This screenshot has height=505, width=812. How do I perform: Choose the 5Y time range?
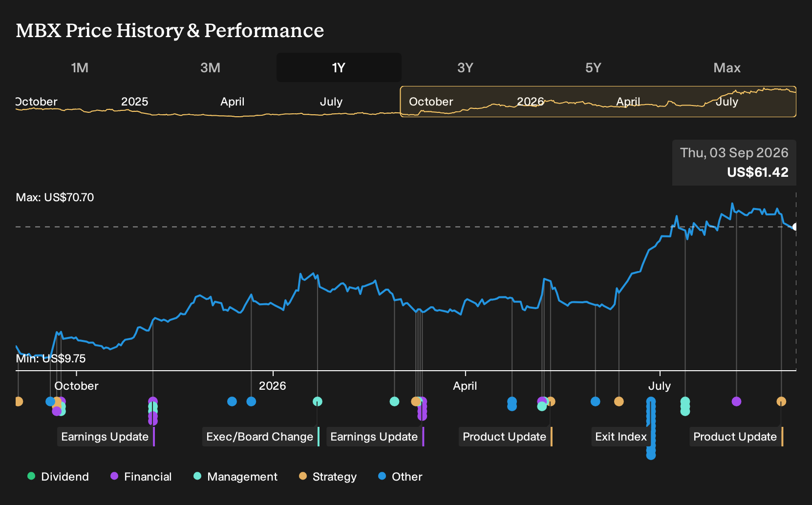point(593,68)
